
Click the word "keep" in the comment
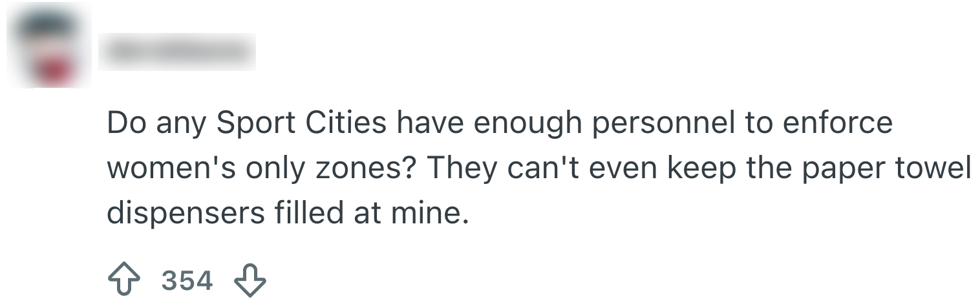pyautogui.click(x=702, y=168)
